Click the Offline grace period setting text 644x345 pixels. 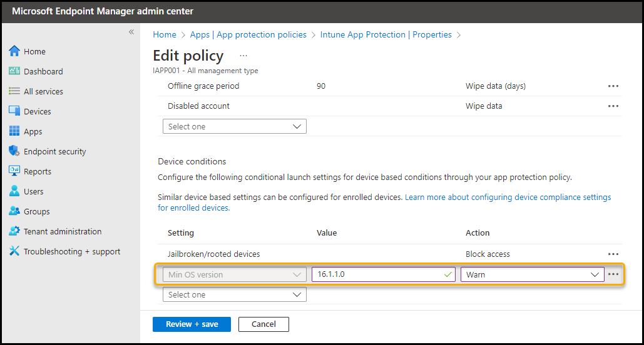coord(203,86)
